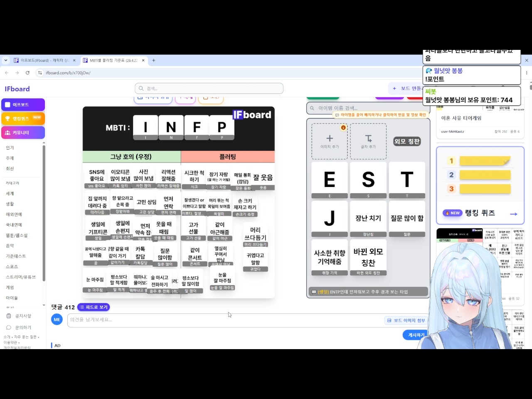Click the 플러팅 column header

click(x=228, y=157)
